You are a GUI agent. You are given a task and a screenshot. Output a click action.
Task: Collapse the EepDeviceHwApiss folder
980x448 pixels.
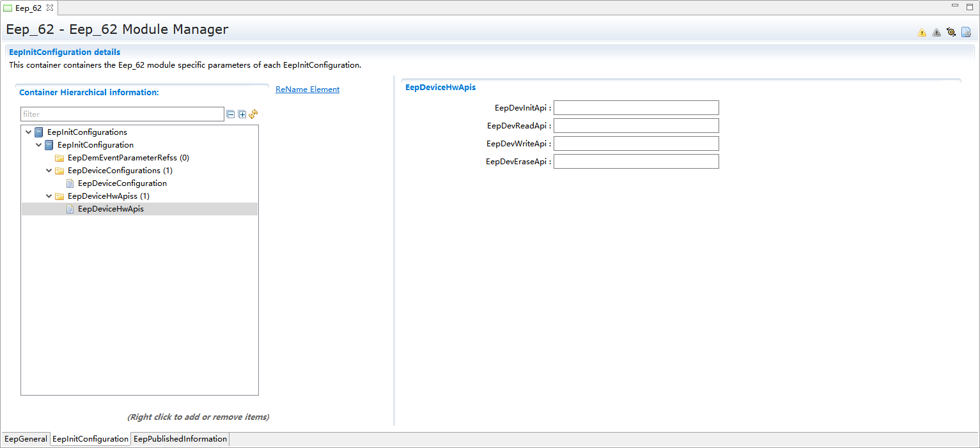(49, 196)
